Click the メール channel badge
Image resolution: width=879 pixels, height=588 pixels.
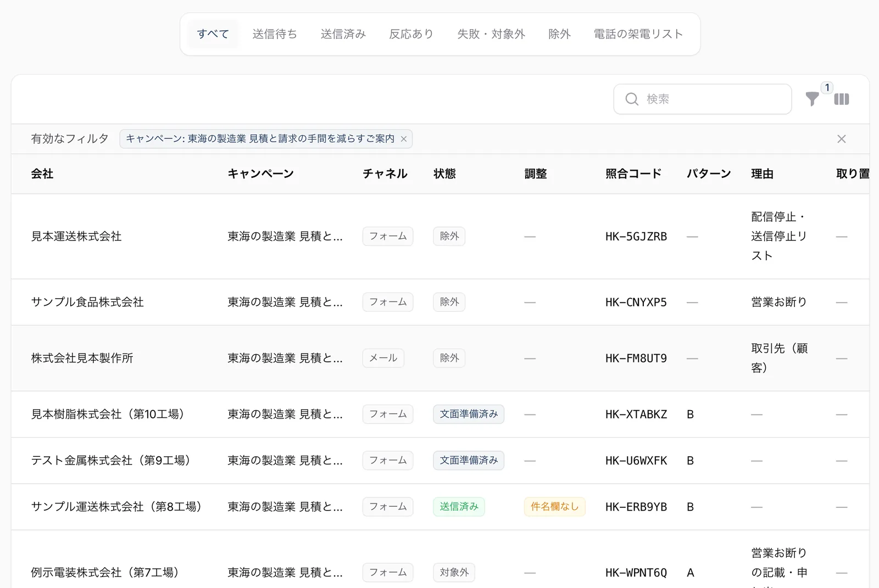(x=383, y=358)
